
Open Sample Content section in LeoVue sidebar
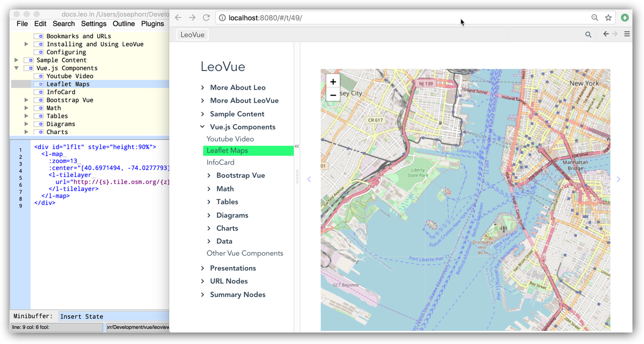click(237, 114)
